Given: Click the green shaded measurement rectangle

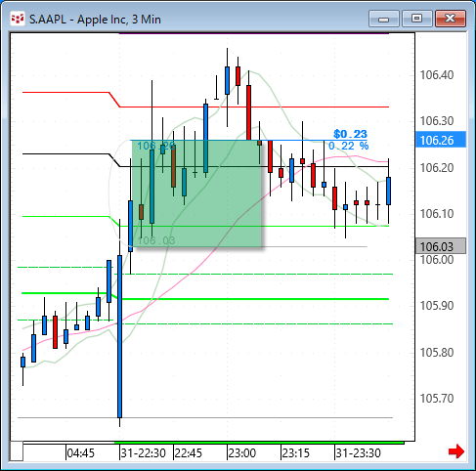Looking at the screenshot, I should pyautogui.click(x=196, y=193).
